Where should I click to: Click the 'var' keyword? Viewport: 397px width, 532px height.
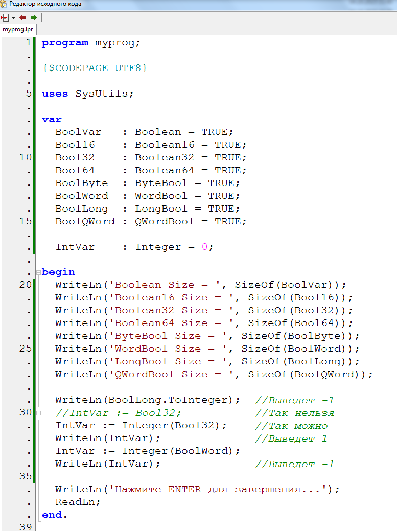tap(52, 120)
